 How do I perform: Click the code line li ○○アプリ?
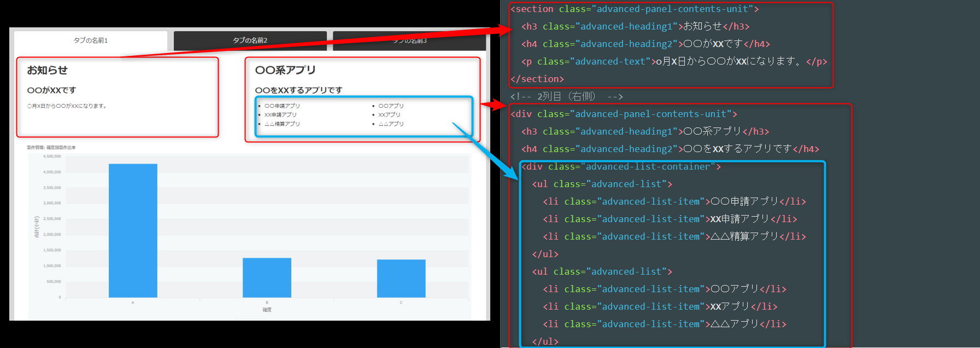tap(665, 289)
